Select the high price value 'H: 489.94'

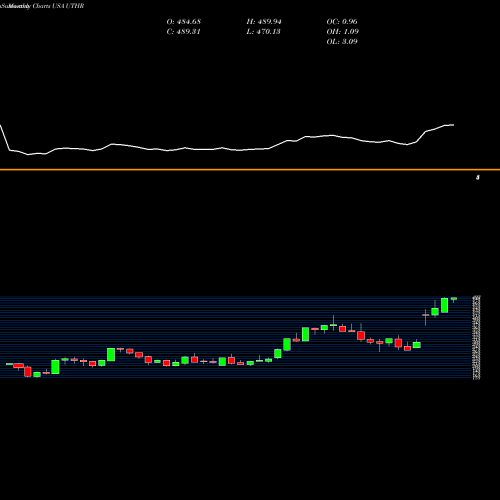(x=264, y=22)
